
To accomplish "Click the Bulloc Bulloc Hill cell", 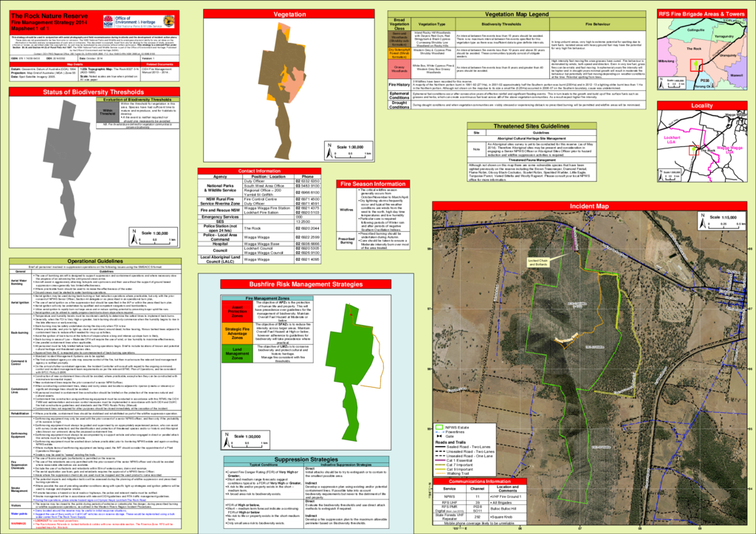I will pyautogui.click(x=508, y=508).
